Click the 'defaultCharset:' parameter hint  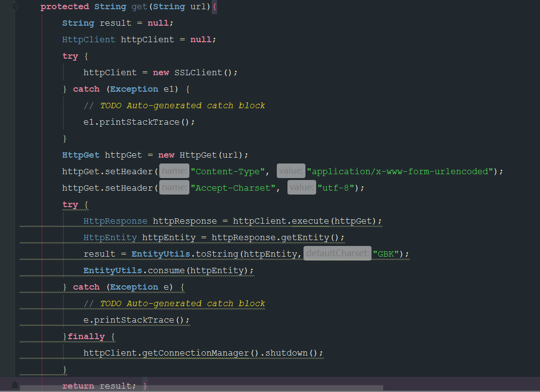(x=337, y=253)
